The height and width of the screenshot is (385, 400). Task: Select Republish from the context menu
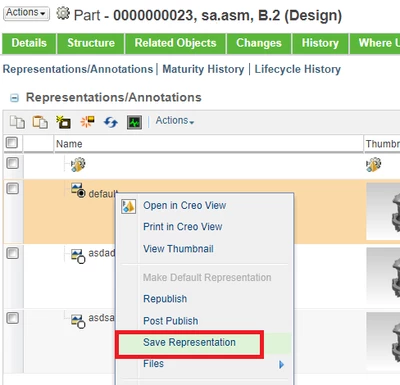165,299
